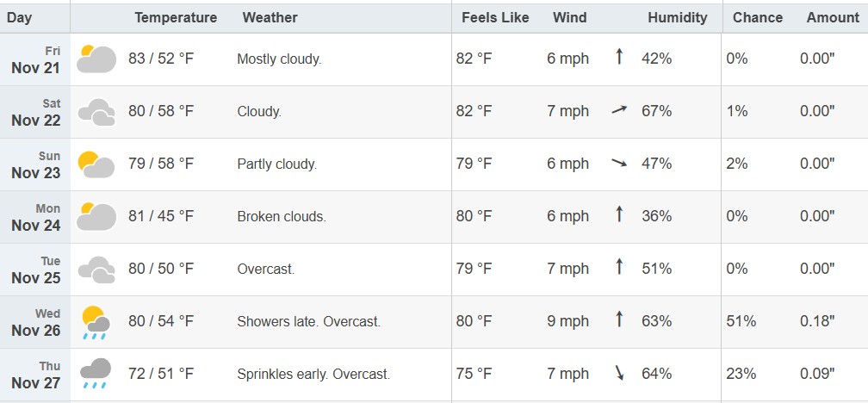
Task: Click the Feels Like column header
Action: tap(495, 17)
